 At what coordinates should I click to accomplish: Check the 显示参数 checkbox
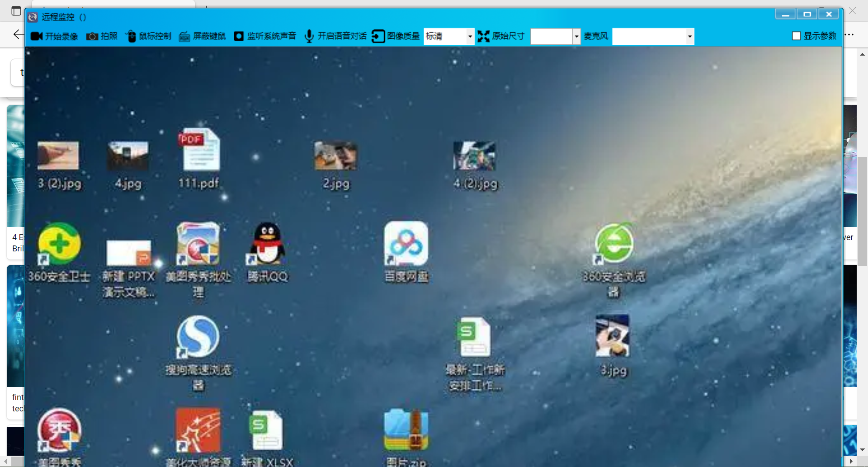[797, 36]
